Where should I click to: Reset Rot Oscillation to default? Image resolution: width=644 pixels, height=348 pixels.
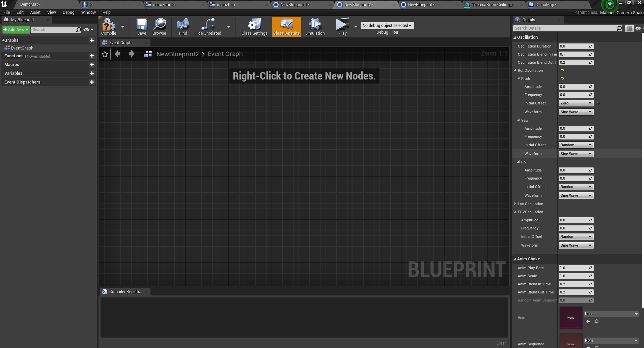point(562,70)
